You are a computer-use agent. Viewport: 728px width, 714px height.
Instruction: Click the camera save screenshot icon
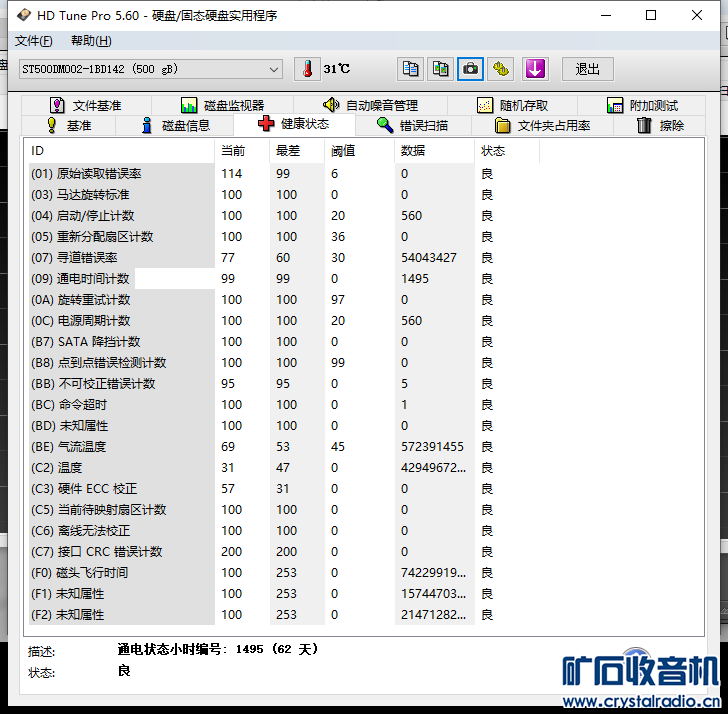470,69
